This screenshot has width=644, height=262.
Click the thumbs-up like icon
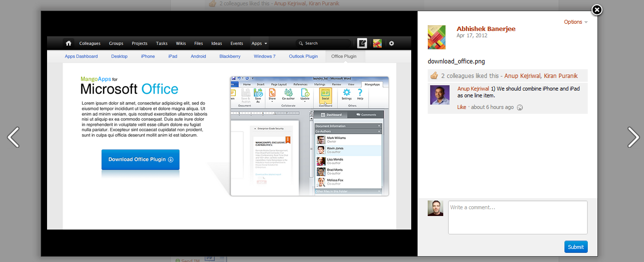(434, 76)
